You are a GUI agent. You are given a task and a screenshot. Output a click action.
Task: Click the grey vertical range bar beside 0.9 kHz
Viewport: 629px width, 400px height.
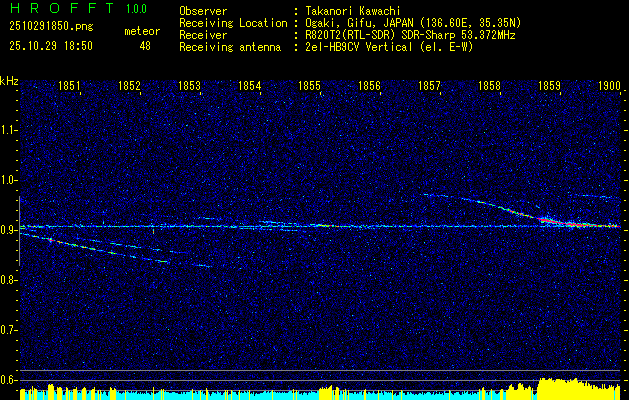(19, 231)
